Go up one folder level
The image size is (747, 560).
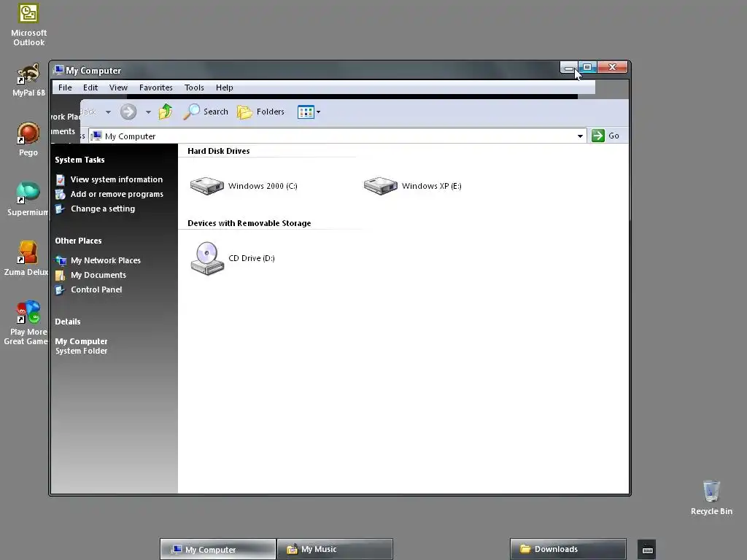[x=166, y=112]
